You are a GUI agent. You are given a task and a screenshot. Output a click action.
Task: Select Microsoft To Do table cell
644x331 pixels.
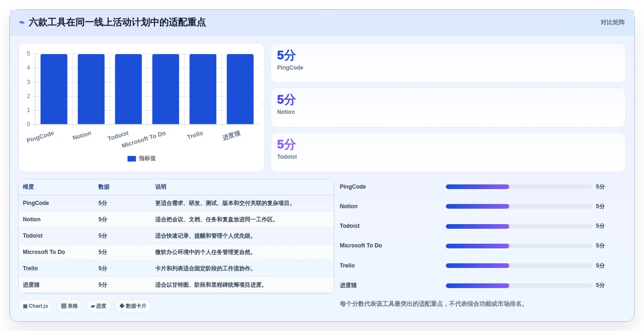44,252
